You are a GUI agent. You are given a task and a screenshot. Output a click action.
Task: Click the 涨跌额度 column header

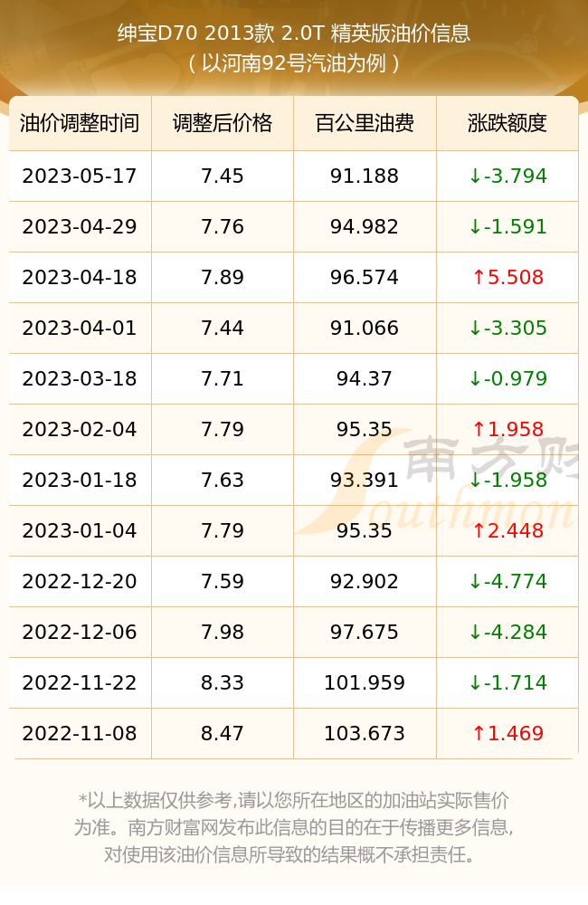click(507, 123)
